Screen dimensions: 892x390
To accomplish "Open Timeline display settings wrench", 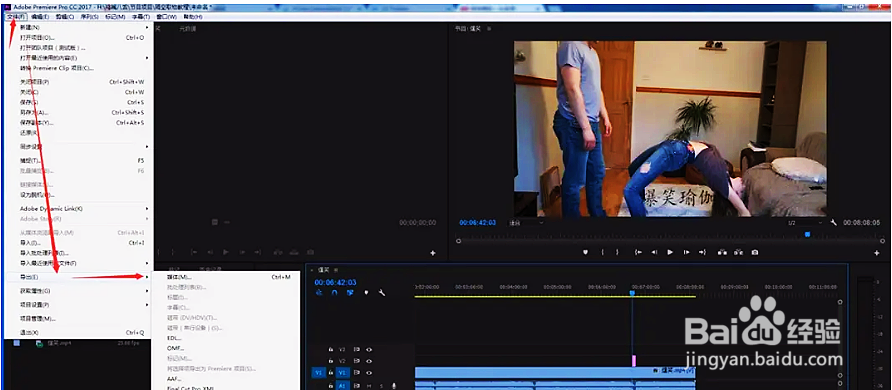I will click(382, 293).
